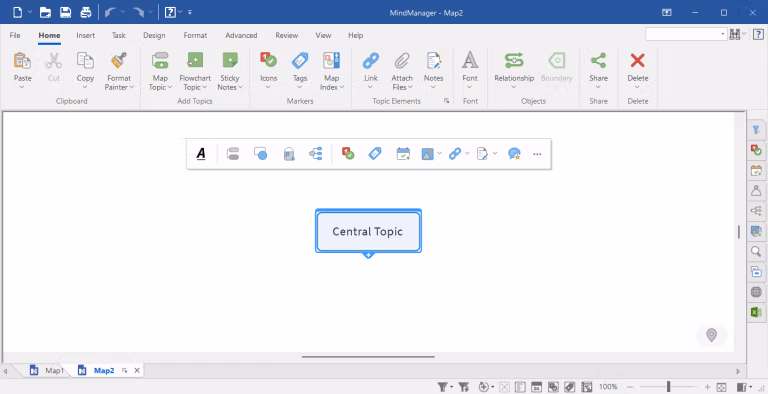This screenshot has width=768, height=394.
Task: Switch to the Advanced tab
Action: click(241, 35)
